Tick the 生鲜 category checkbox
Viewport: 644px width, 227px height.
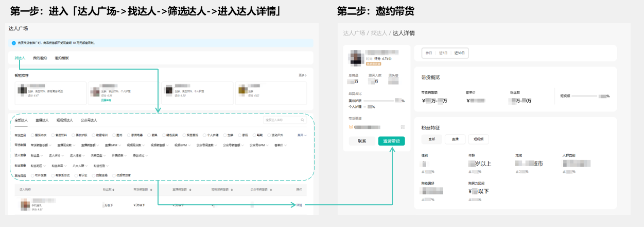click(x=225, y=135)
